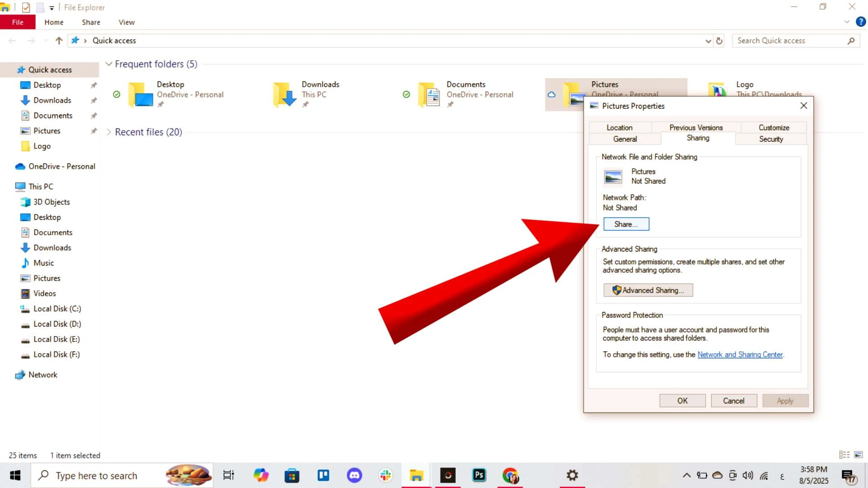
Task: Select This PC in navigation pane
Action: [41, 186]
